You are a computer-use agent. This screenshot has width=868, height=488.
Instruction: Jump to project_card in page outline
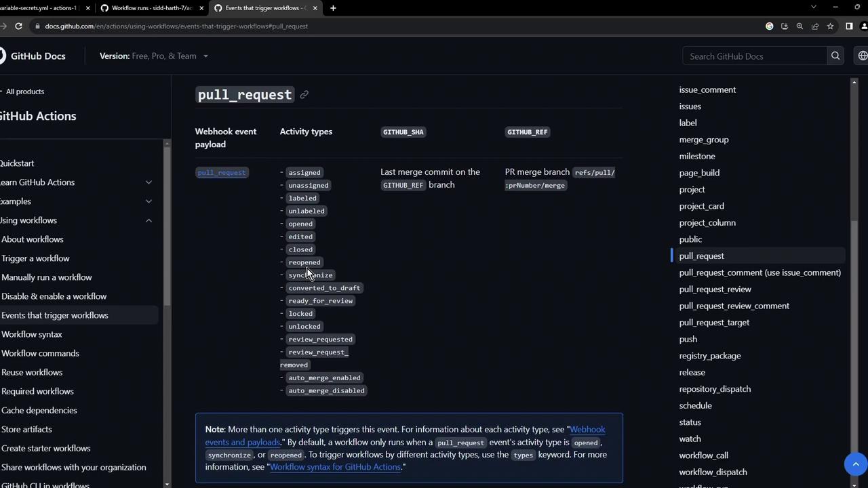702,206
